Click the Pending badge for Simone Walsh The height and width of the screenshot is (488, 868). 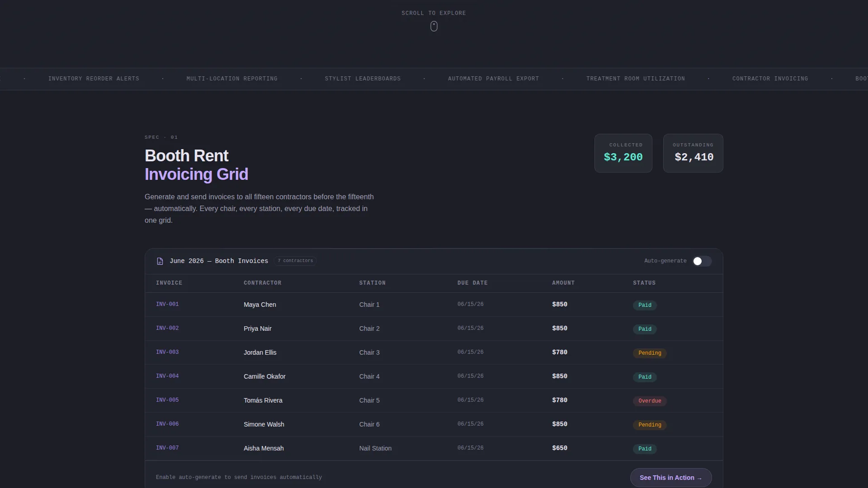click(650, 425)
